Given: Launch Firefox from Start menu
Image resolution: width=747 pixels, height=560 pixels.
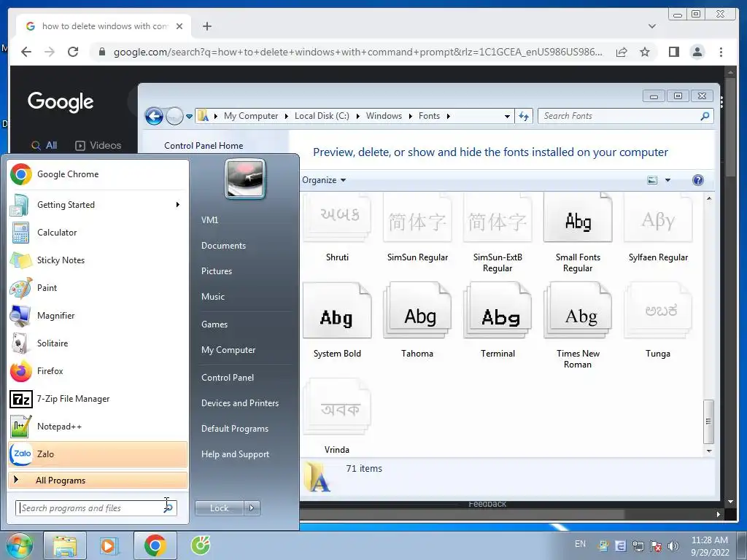Looking at the screenshot, I should pyautogui.click(x=98, y=371).
